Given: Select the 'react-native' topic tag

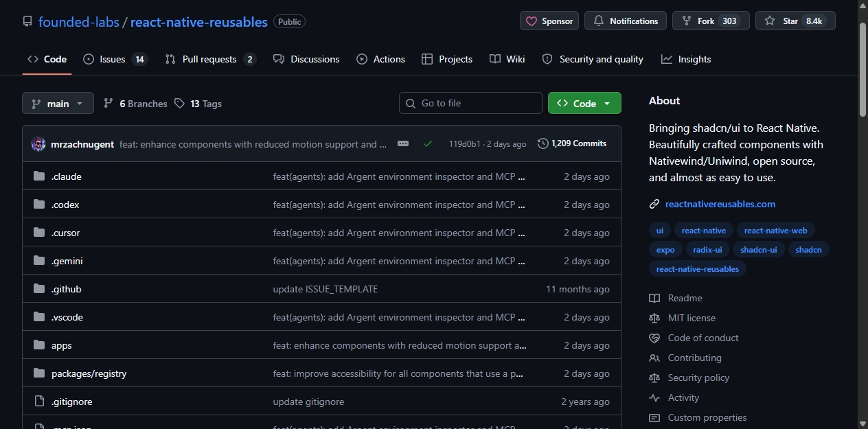Looking at the screenshot, I should click(704, 231).
